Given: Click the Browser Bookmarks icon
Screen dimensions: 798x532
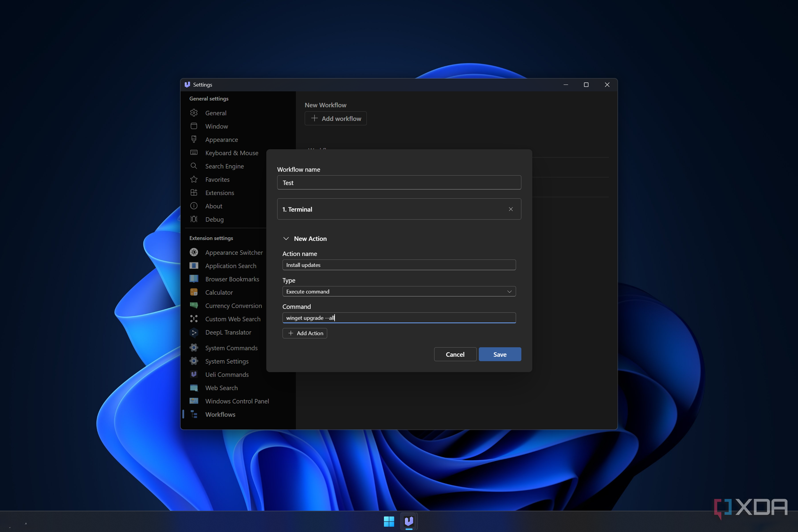Looking at the screenshot, I should pyautogui.click(x=194, y=279).
